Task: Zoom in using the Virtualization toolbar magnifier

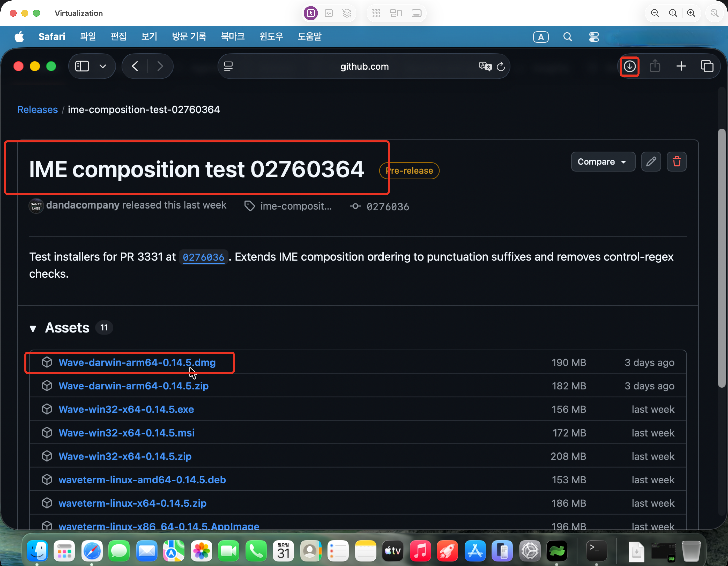Action: pos(691,13)
